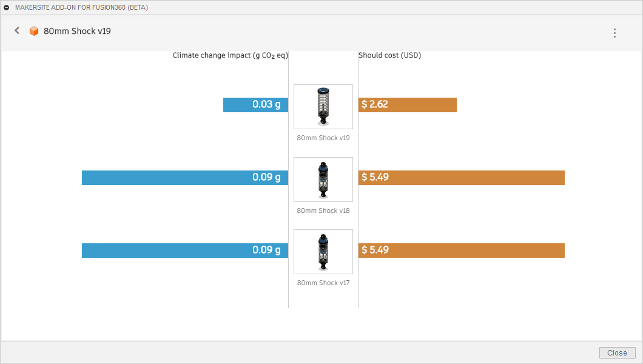Select the 80mm Shock v18 thumbnail

click(x=323, y=180)
